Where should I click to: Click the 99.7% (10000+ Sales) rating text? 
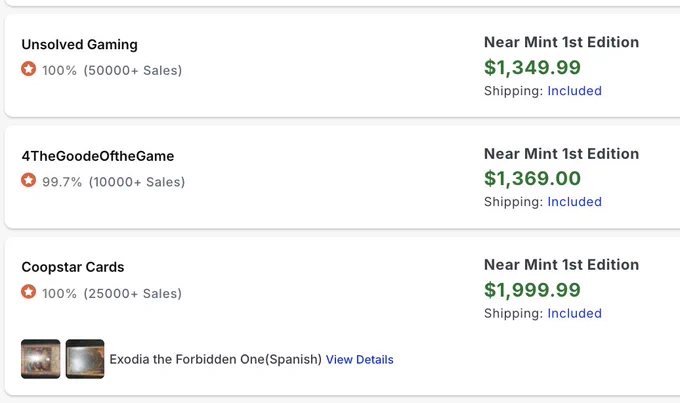(x=114, y=182)
